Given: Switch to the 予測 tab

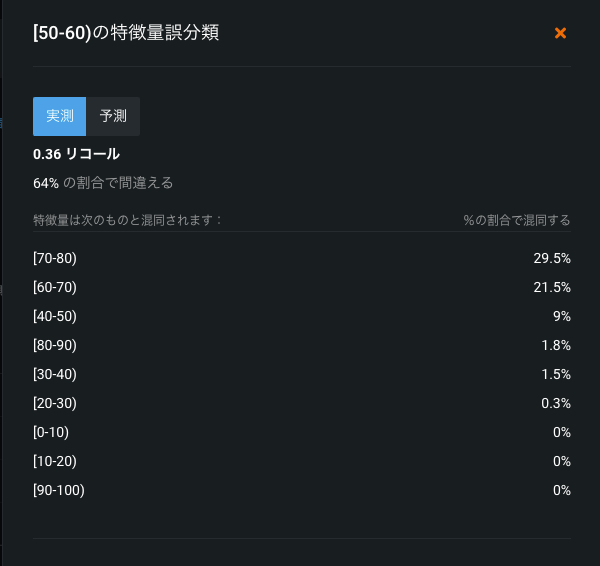Looking at the screenshot, I should point(113,116).
